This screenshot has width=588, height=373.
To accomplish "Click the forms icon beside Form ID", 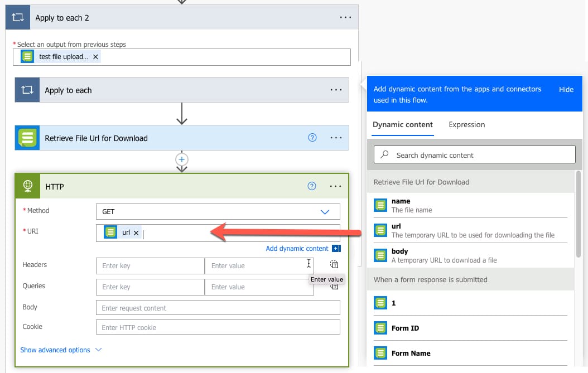I will click(380, 328).
